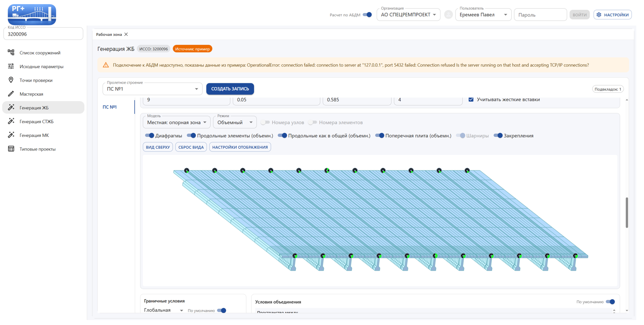This screenshot has width=644, height=325.
Task: Click the Исходные параметры sliders icon
Action: (11, 66)
